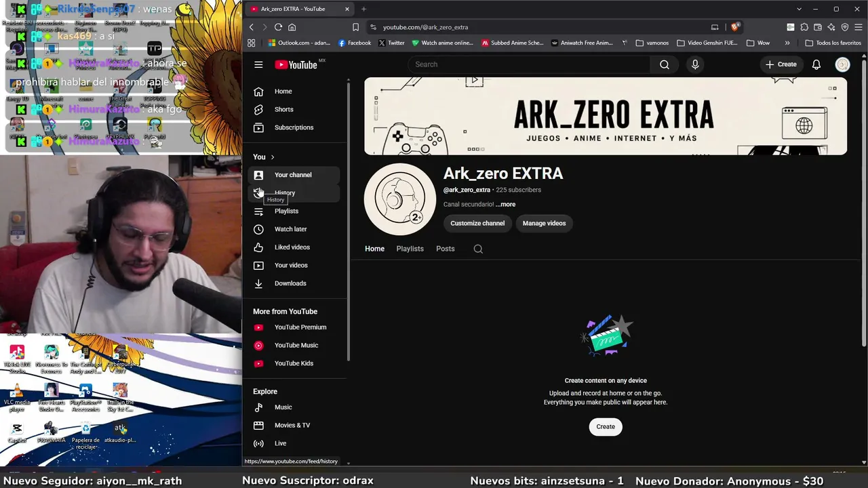Screen dimensions: 868x488
Task: Open the YouTube guide hamburger menu
Action: click(258, 64)
